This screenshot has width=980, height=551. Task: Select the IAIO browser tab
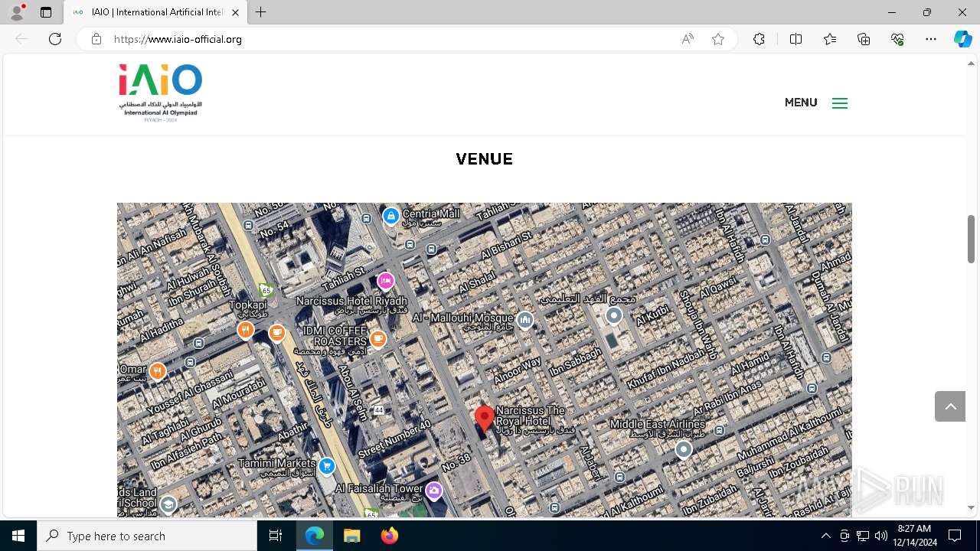coord(156,12)
